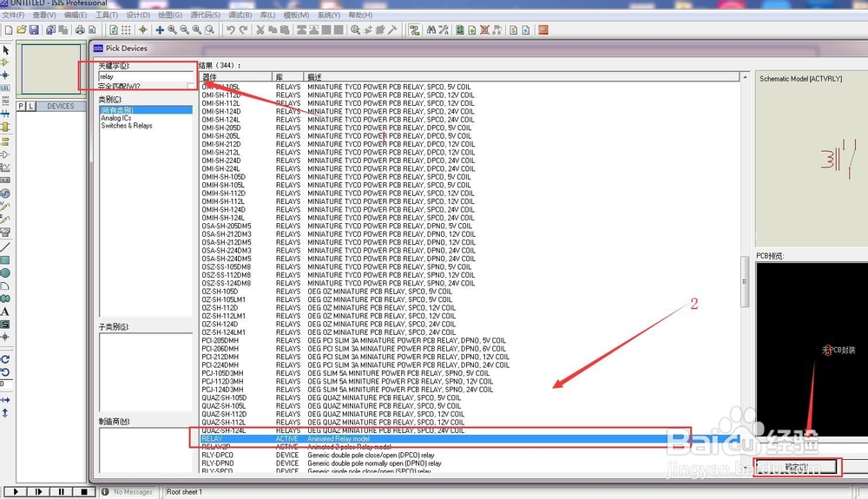Click the results list scrollbar thumb

click(x=745, y=281)
